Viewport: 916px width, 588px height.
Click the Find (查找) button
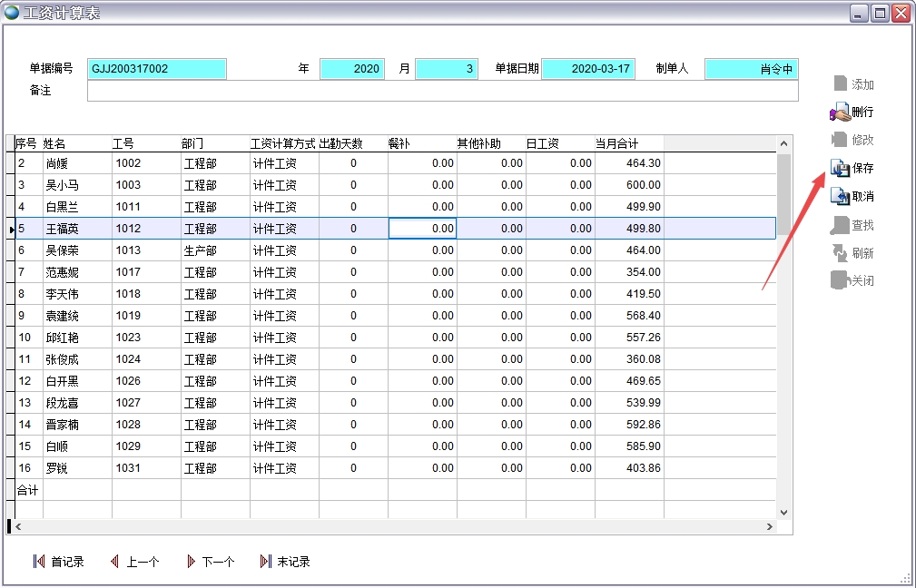point(852,225)
